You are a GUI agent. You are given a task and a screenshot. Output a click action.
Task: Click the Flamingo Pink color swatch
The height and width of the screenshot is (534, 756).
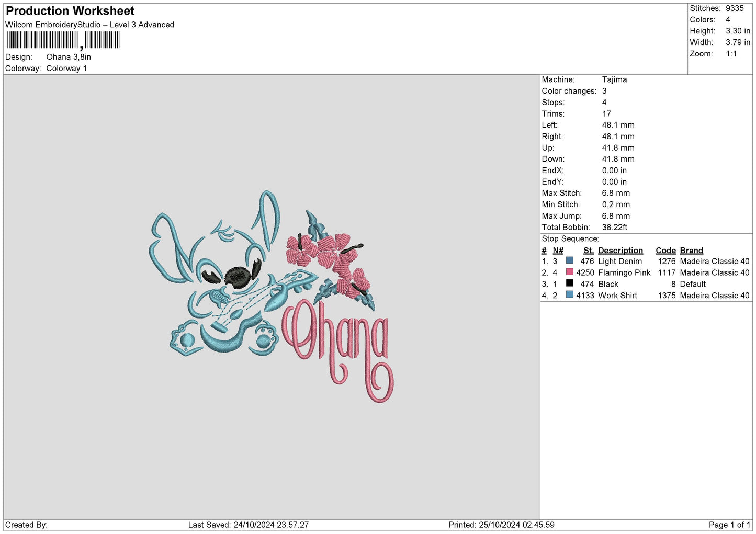[x=570, y=272]
